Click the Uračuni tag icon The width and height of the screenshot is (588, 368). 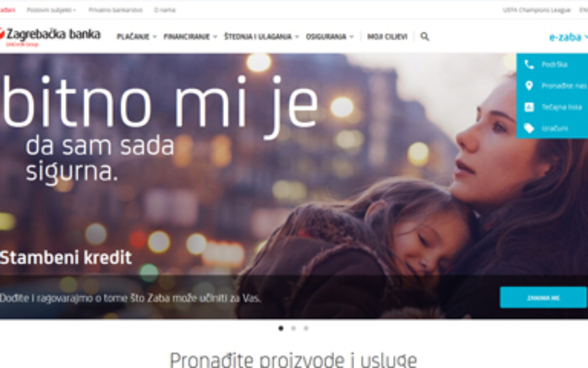pyautogui.click(x=529, y=128)
